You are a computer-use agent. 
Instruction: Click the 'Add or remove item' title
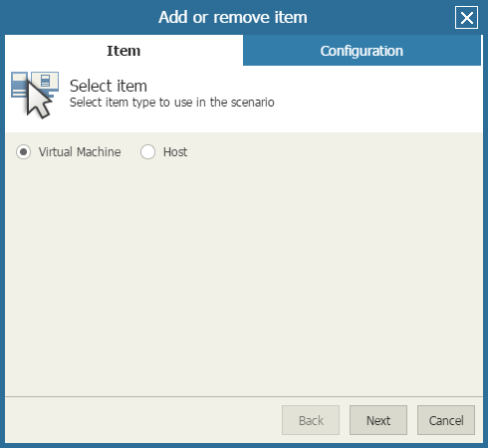pyautogui.click(x=233, y=17)
